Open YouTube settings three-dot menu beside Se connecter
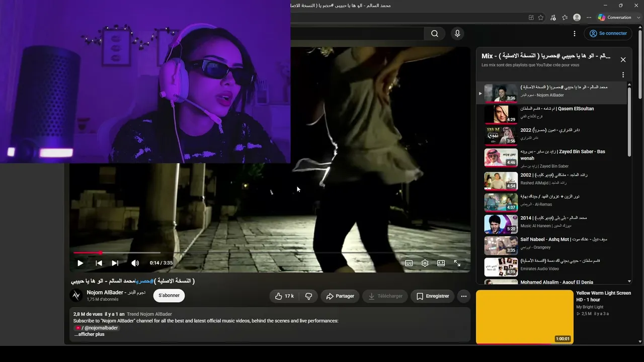644x362 pixels. 575,34
